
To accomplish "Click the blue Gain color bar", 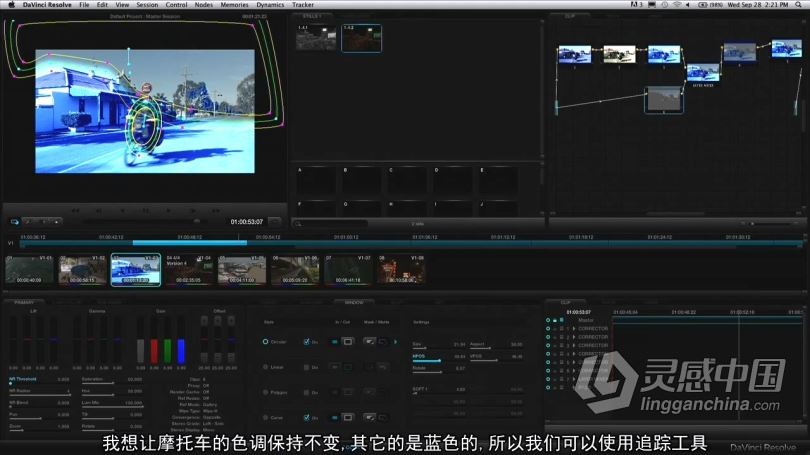I will 181,351.
